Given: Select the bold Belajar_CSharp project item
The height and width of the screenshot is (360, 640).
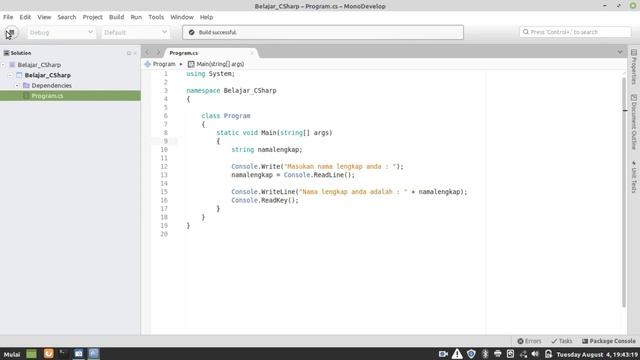Looking at the screenshot, I should [x=48, y=75].
